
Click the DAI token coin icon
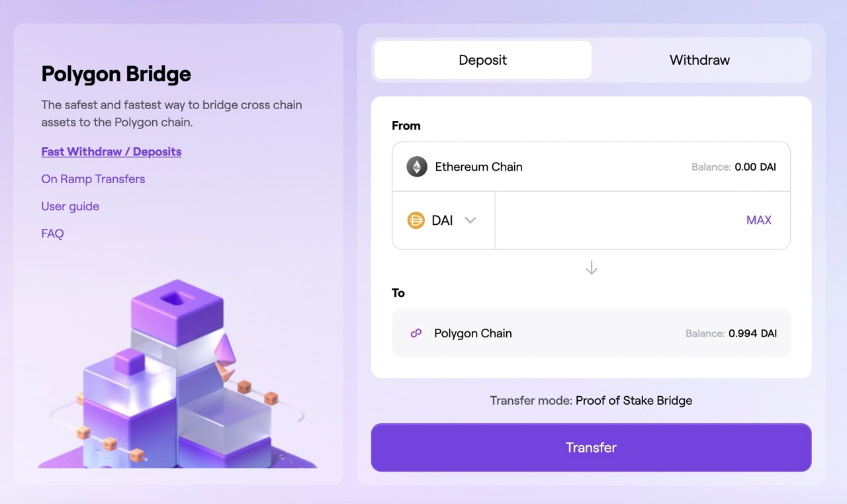(x=416, y=220)
